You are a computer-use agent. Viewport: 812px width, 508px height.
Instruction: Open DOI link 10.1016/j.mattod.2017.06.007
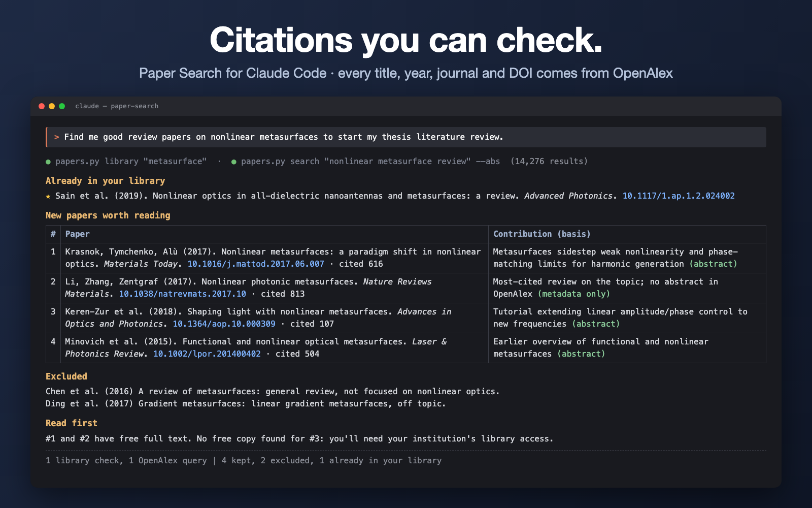tap(256, 264)
